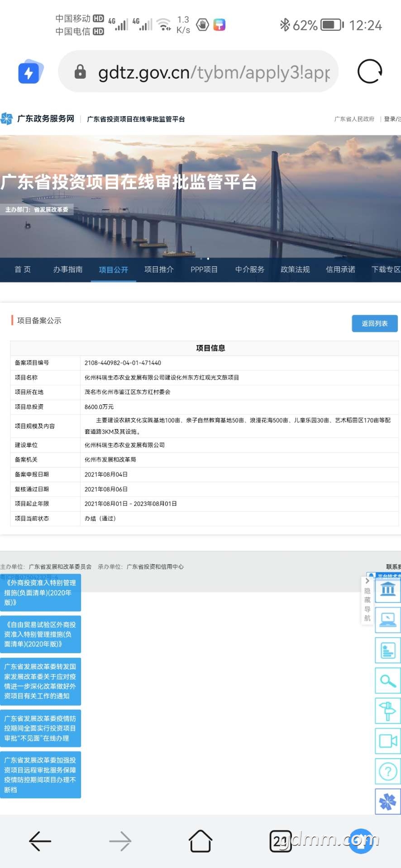This screenshot has width=401, height=868.
Task: Open the laptop icon in side navigation
Action: tap(388, 619)
